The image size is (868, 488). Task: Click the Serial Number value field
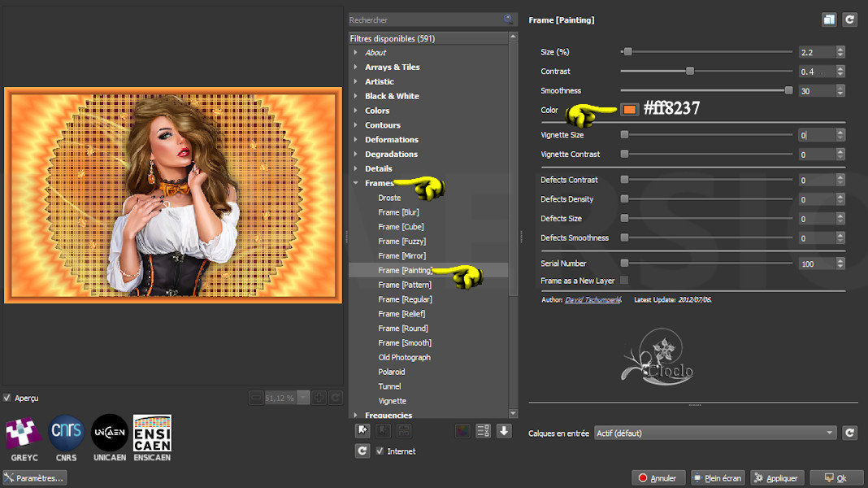point(815,264)
